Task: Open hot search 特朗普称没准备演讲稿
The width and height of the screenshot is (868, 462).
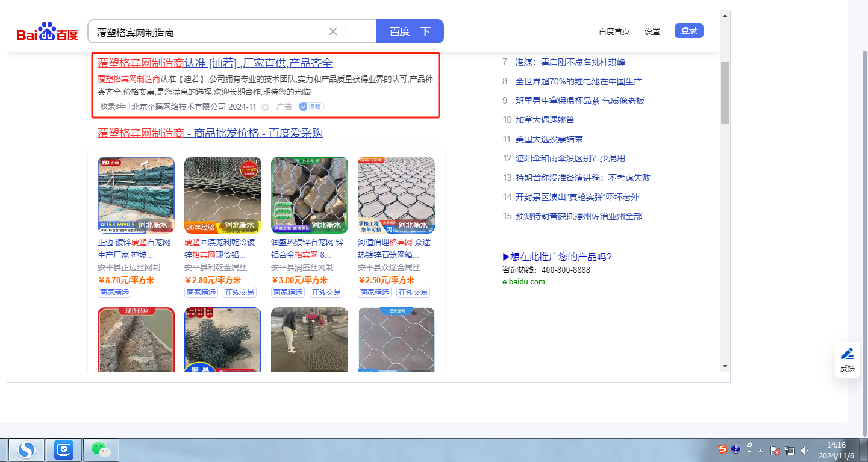Action: coord(583,178)
